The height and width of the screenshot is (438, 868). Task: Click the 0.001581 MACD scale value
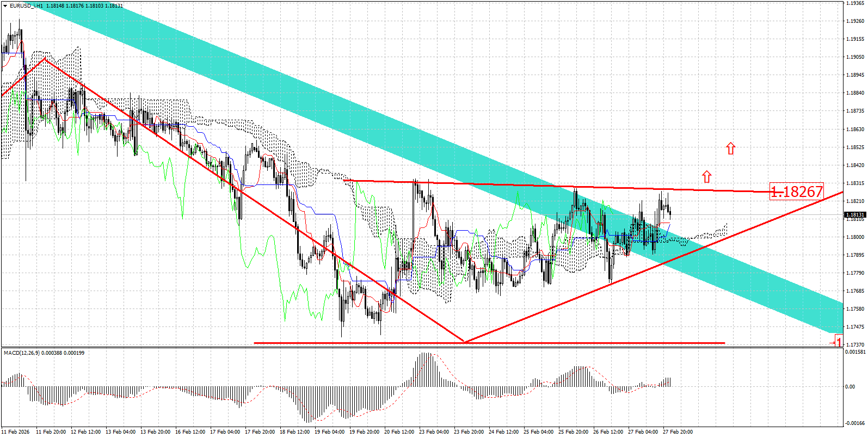[x=855, y=352]
